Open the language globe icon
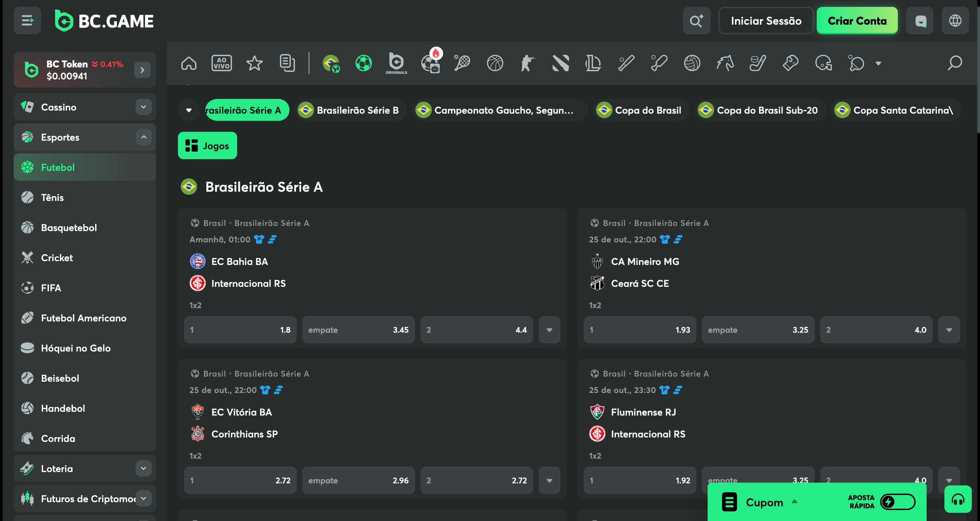Viewport: 980px width, 521px height. coord(955,21)
